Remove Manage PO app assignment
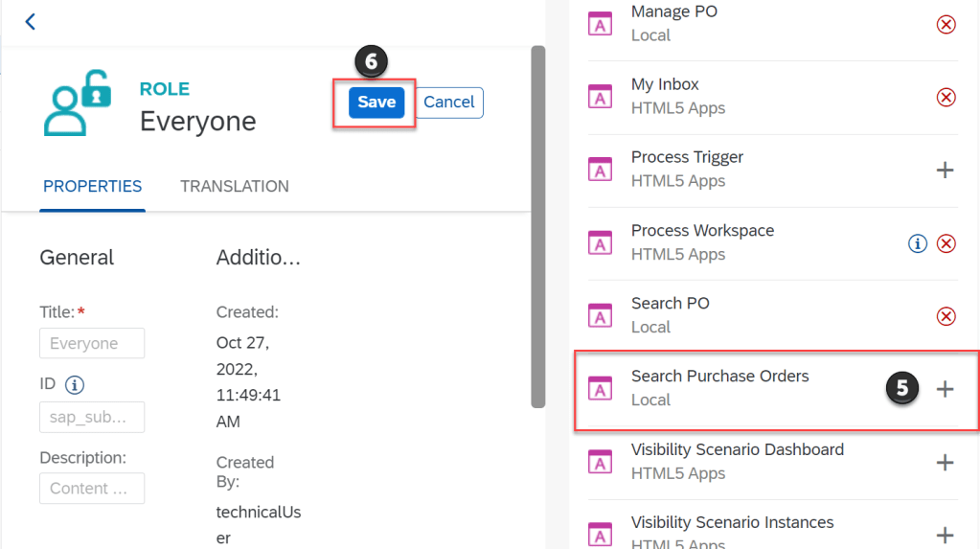Image resolution: width=980 pixels, height=549 pixels. [x=946, y=24]
